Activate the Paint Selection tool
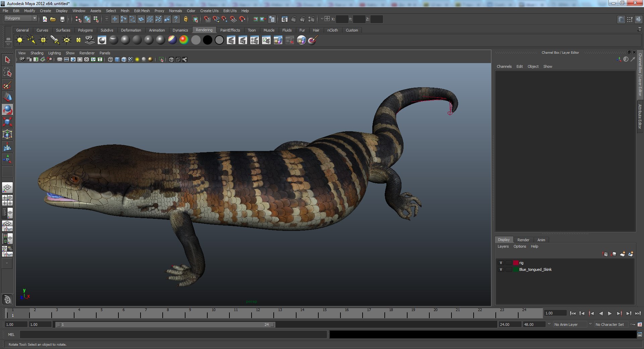The width and height of the screenshot is (644, 349). (x=7, y=85)
